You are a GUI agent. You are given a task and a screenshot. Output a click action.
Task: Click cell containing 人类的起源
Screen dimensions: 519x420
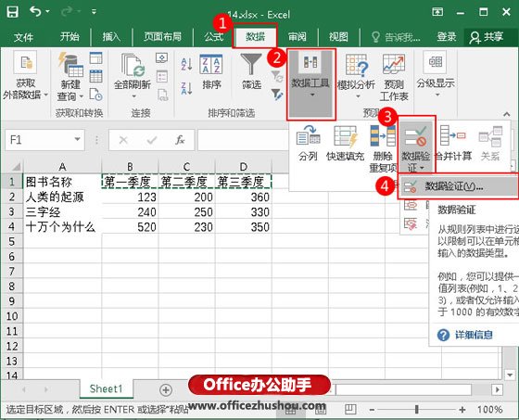(62, 197)
